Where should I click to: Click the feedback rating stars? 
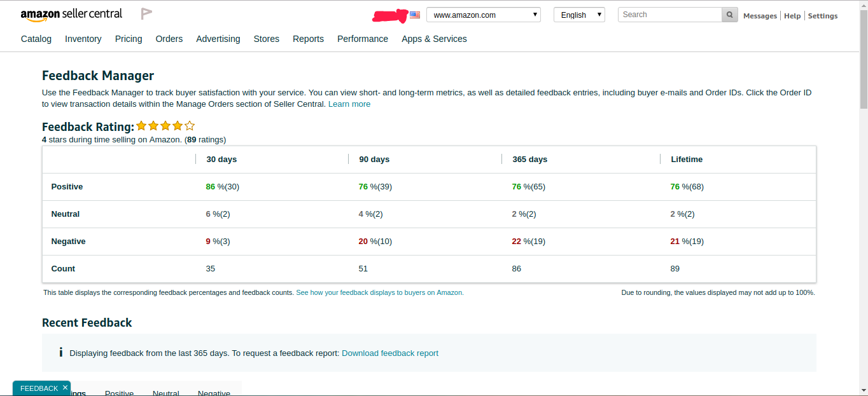click(165, 126)
